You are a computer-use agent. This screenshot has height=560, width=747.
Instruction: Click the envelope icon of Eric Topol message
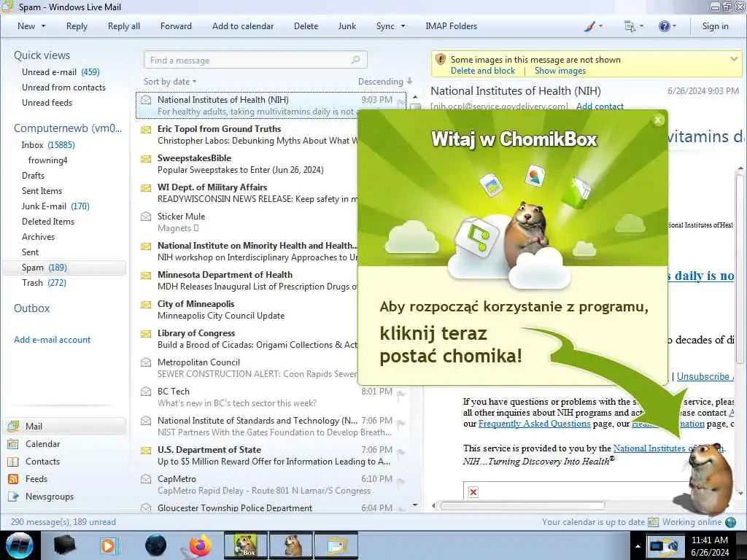click(146, 129)
